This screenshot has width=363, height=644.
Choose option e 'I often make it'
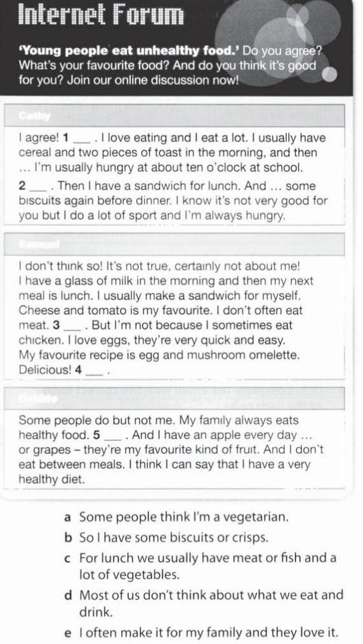[x=202, y=633]
